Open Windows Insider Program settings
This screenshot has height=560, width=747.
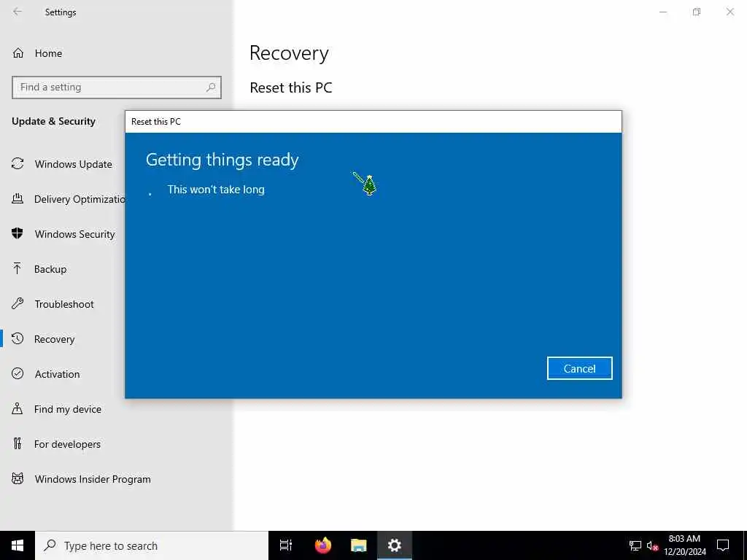93,479
